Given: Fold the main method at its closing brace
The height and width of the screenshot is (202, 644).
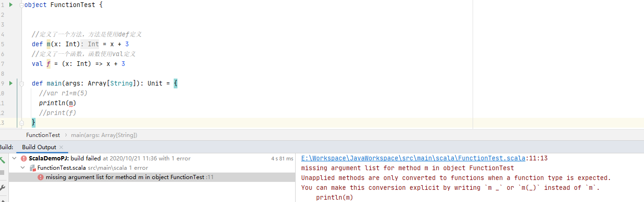Looking at the screenshot, I should point(21,123).
